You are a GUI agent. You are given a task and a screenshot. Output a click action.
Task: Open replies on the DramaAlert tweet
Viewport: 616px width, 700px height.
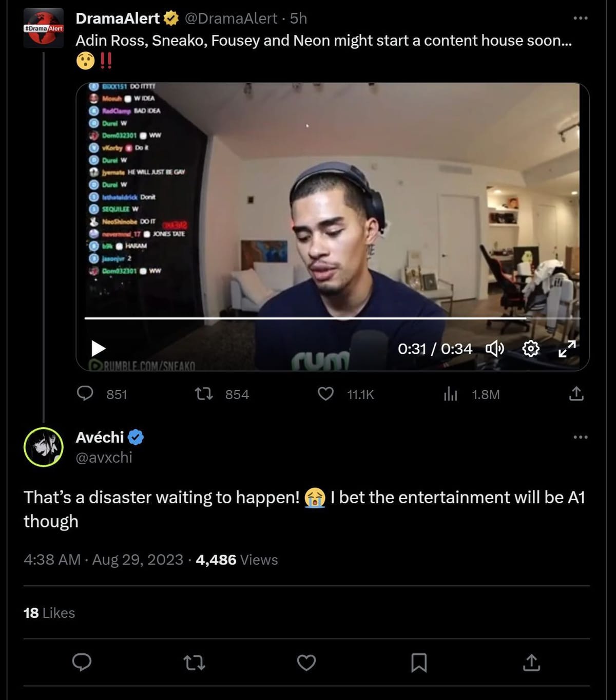pos(85,394)
